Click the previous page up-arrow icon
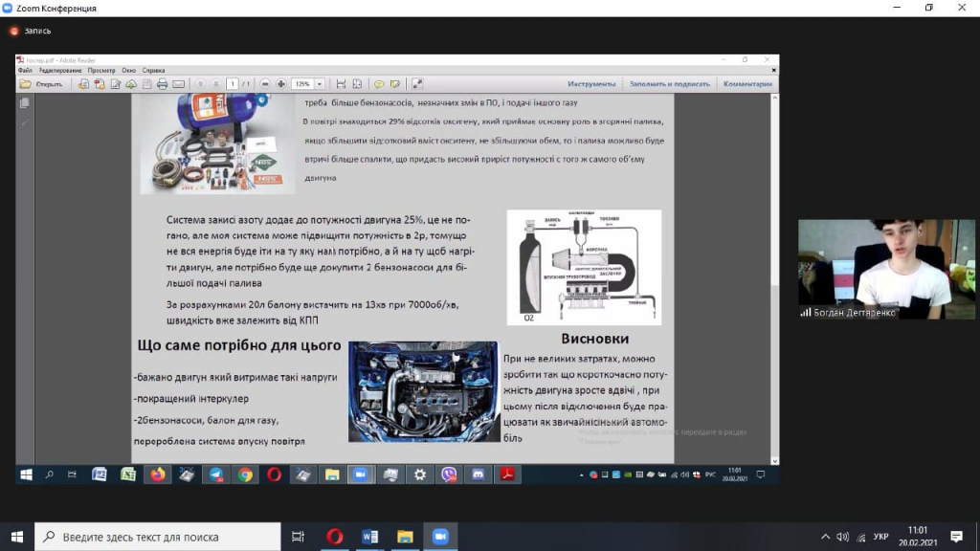The width and height of the screenshot is (980, 551). [200, 84]
